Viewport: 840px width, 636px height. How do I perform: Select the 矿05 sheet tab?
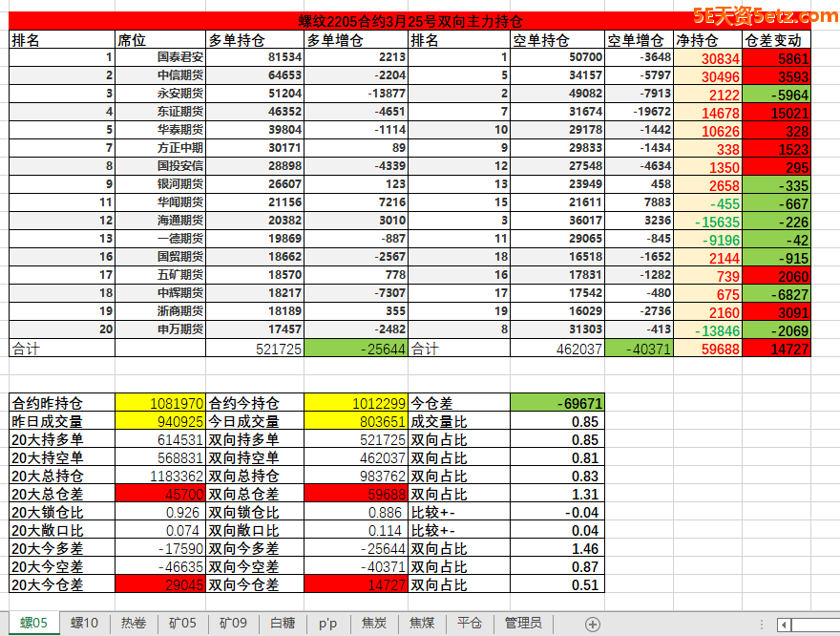[x=182, y=624]
